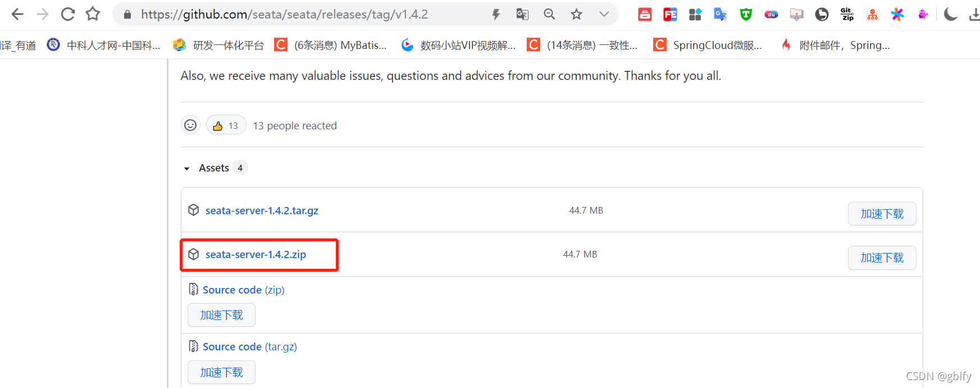
Task: Open the magenta creature extension icon
Action: [923, 15]
